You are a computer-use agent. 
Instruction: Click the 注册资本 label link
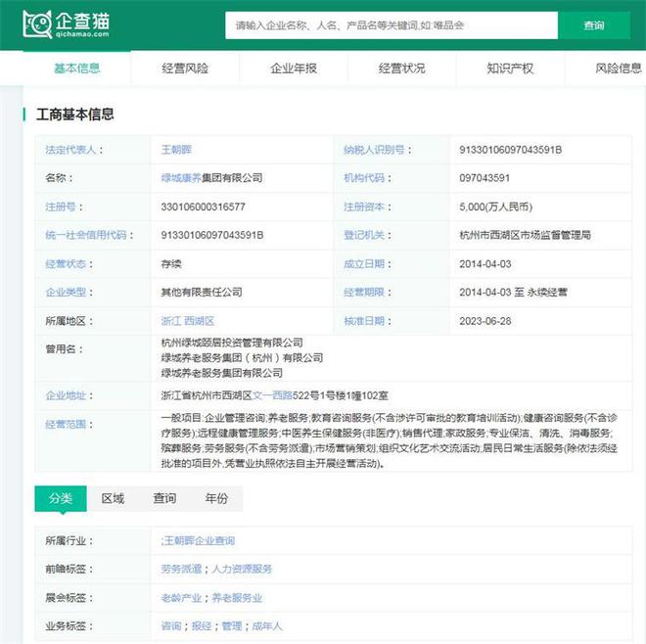point(364,207)
